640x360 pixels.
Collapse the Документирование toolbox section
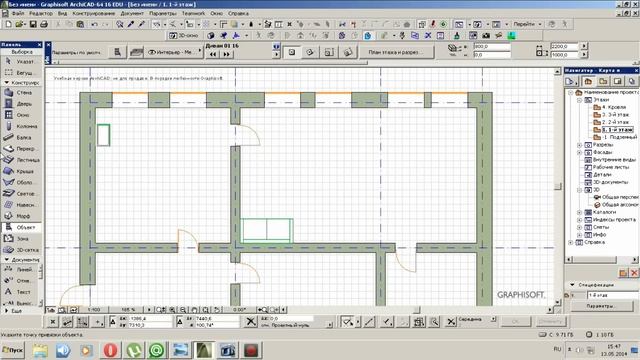coord(7,260)
